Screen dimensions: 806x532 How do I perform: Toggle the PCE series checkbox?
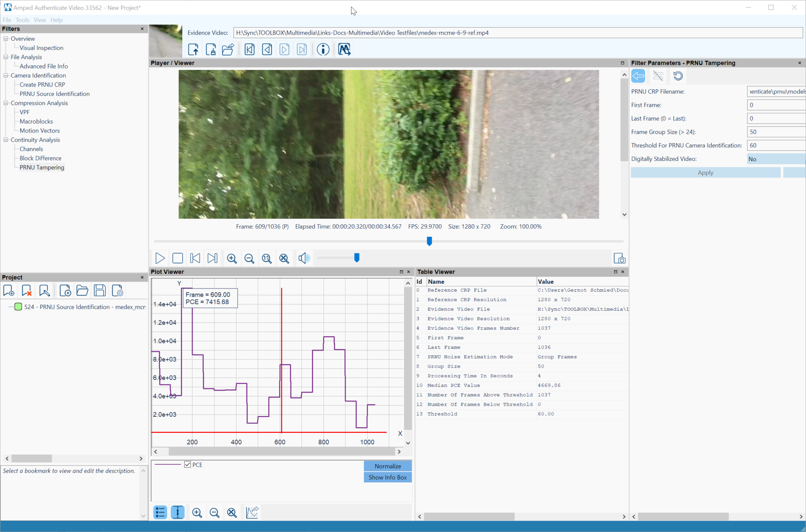[188, 464]
